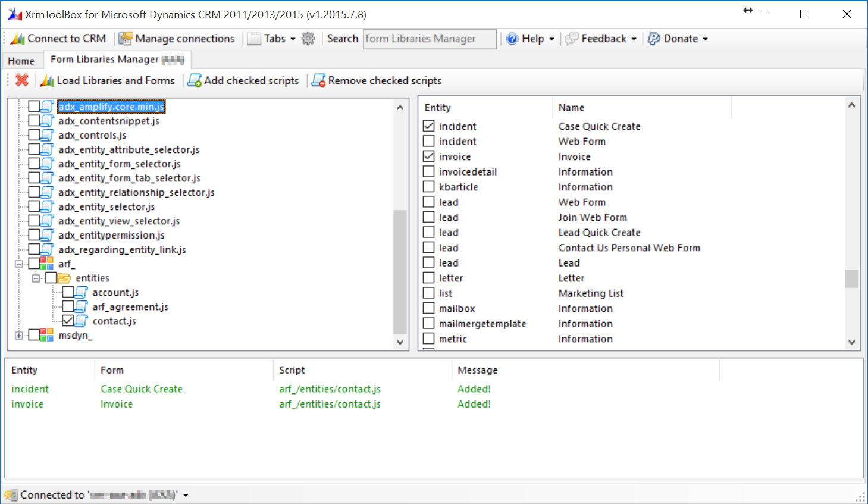Click the script icon of contact.js
Image resolution: width=868 pixels, height=504 pixels.
pyautogui.click(x=82, y=321)
